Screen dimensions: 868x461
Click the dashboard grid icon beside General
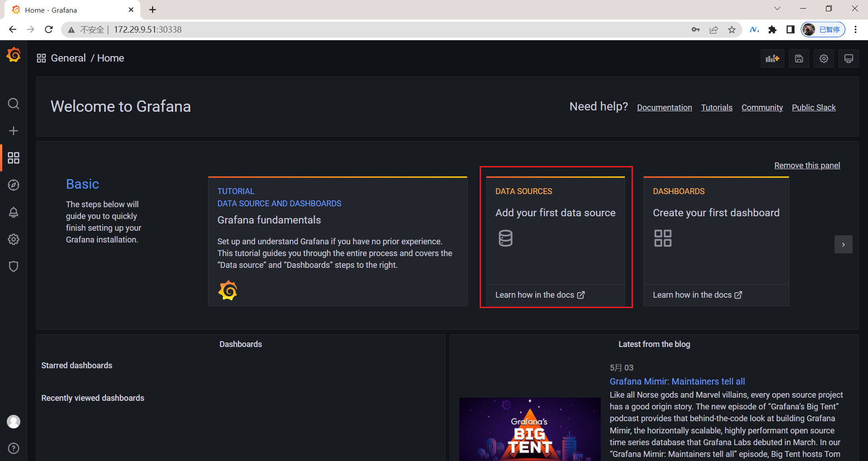[41, 58]
